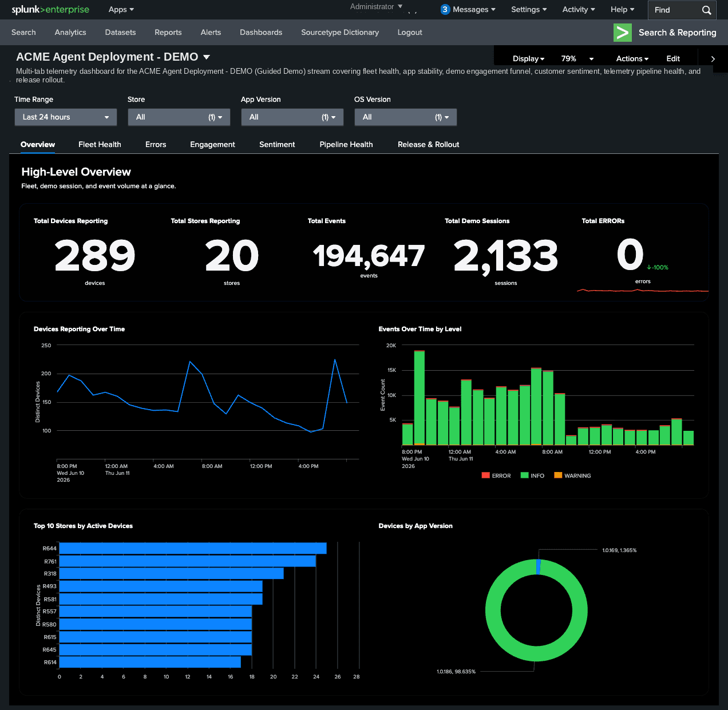728x710 pixels.
Task: Click the Total Events value 194,647
Action: click(369, 256)
